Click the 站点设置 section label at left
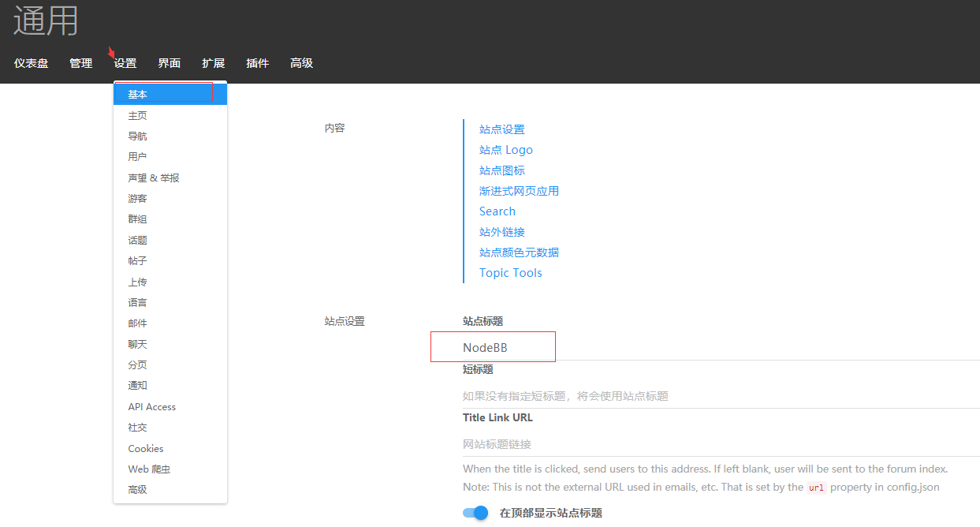Screen dimensions: 980x527 click(345, 321)
